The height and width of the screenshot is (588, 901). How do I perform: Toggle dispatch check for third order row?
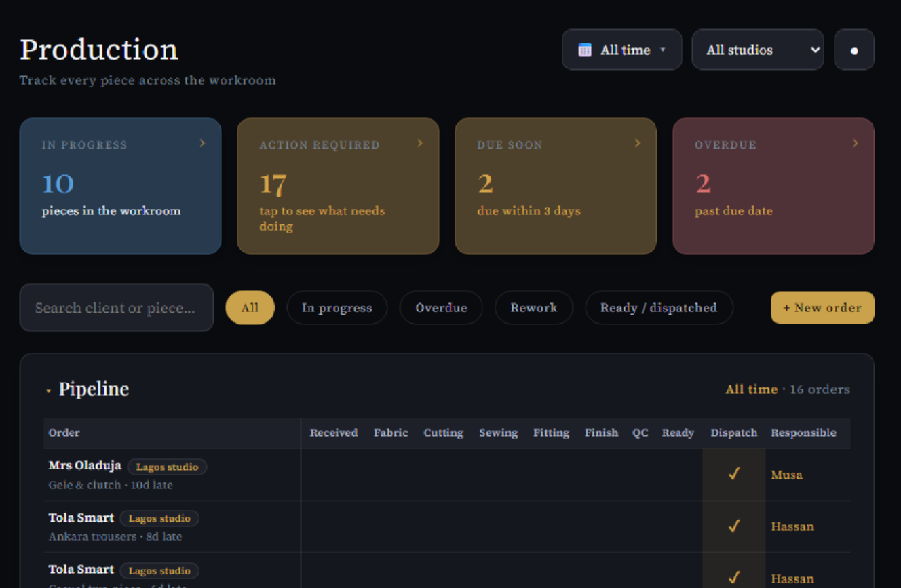[733, 577]
